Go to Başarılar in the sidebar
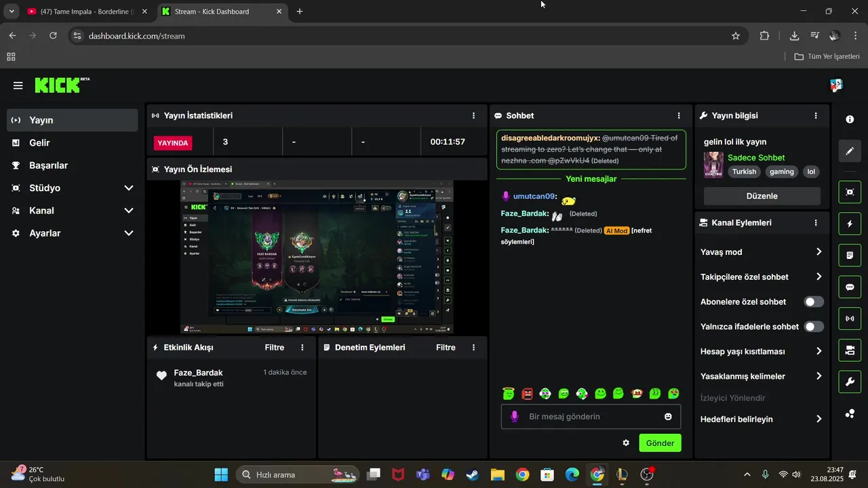This screenshot has height=488, width=868. tap(72, 165)
